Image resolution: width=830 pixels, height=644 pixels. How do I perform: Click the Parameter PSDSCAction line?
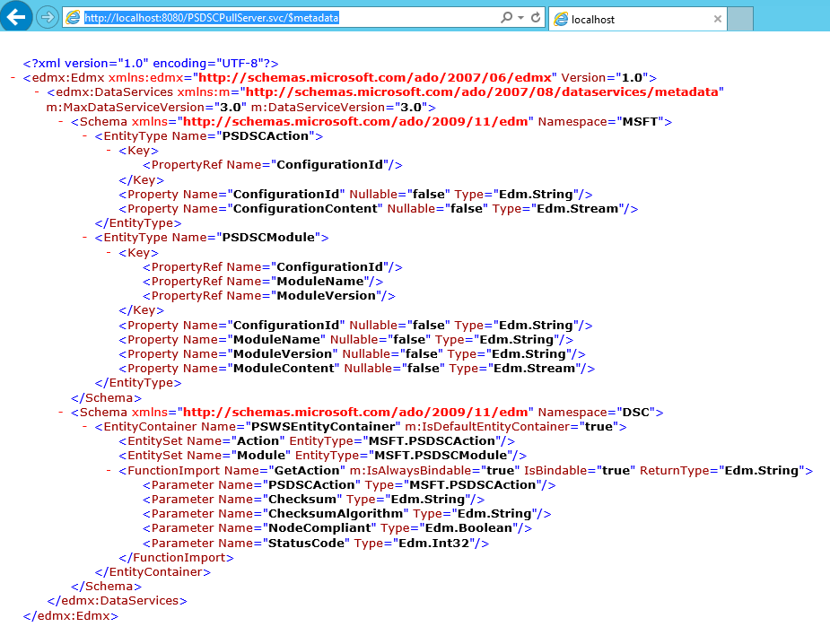click(x=349, y=485)
